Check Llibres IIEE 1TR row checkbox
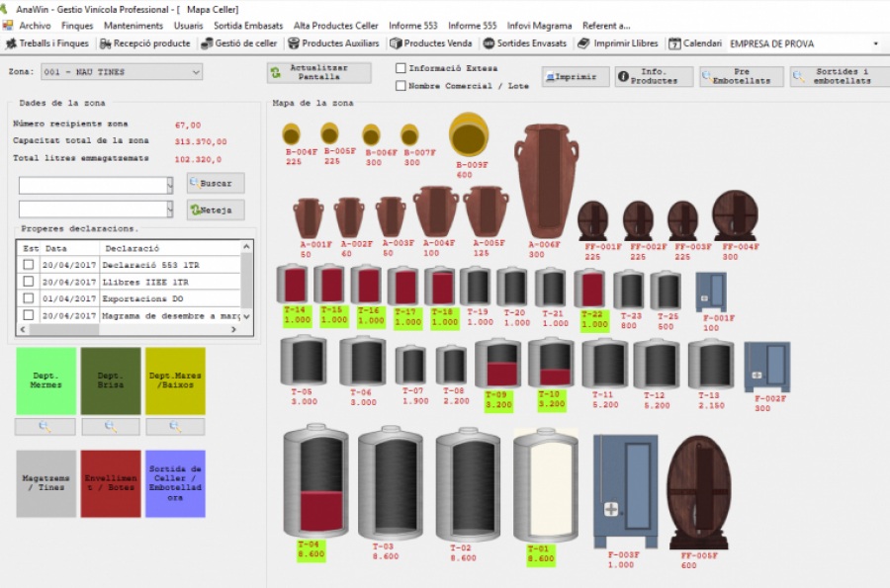This screenshot has height=588, width=890. 29,282
